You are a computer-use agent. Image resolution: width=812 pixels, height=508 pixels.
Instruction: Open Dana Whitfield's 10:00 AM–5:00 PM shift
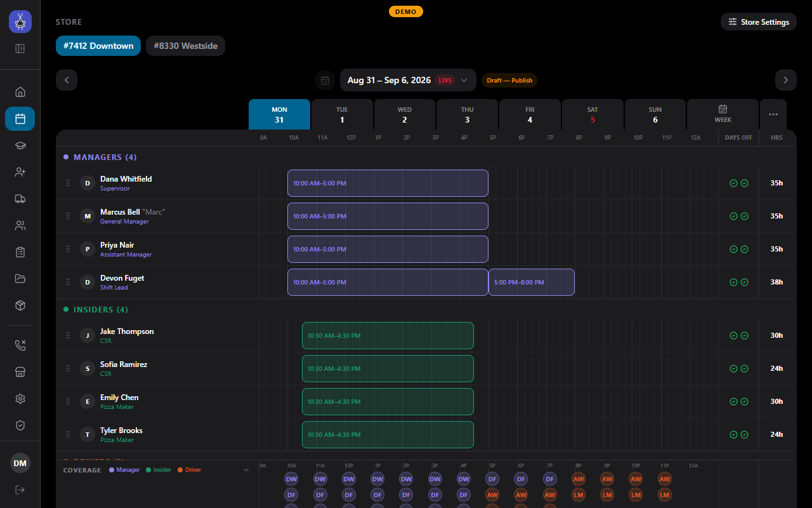click(x=388, y=183)
